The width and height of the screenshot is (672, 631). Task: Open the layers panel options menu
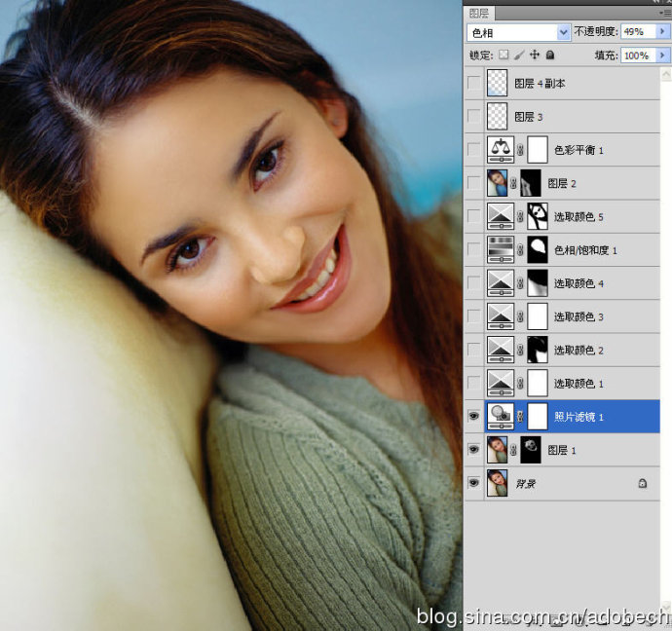[664, 13]
